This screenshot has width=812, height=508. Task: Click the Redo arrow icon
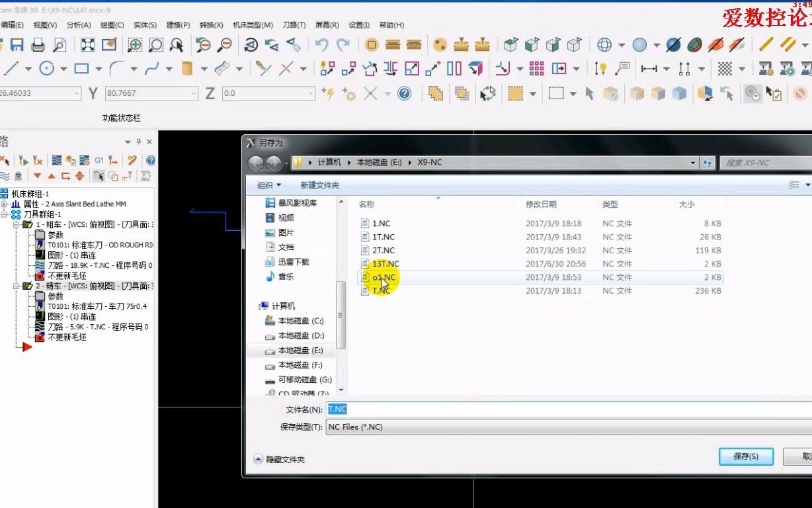343,45
